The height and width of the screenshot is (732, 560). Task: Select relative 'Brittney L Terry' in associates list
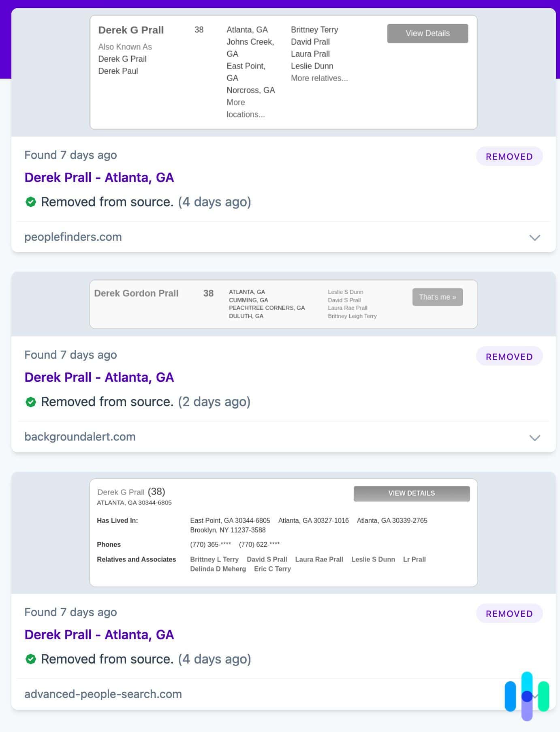[x=214, y=559]
